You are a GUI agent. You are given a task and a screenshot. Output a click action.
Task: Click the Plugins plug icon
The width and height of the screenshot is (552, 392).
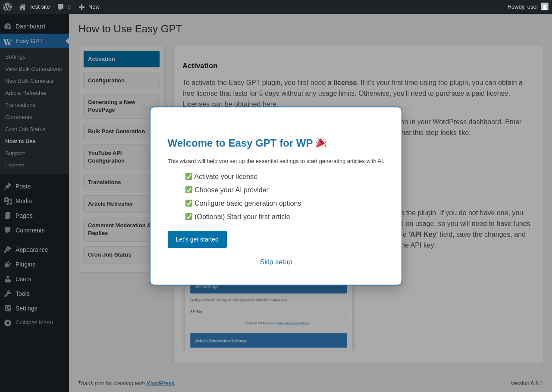8,264
